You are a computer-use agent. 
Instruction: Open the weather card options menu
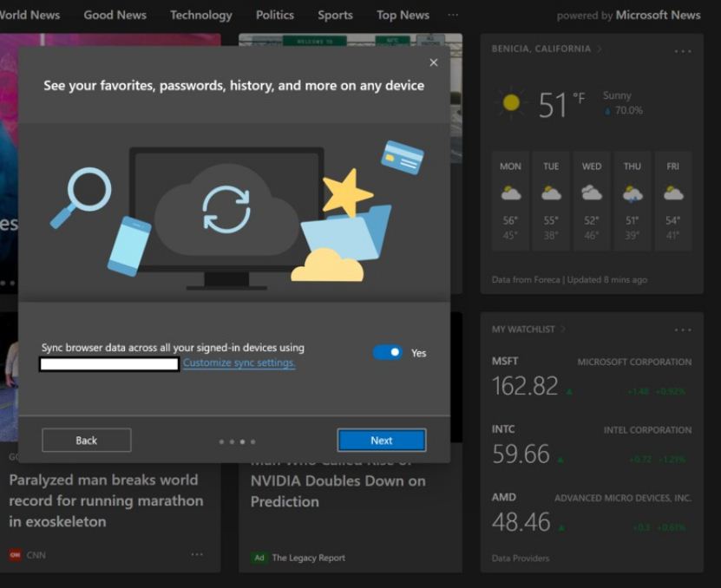point(682,51)
